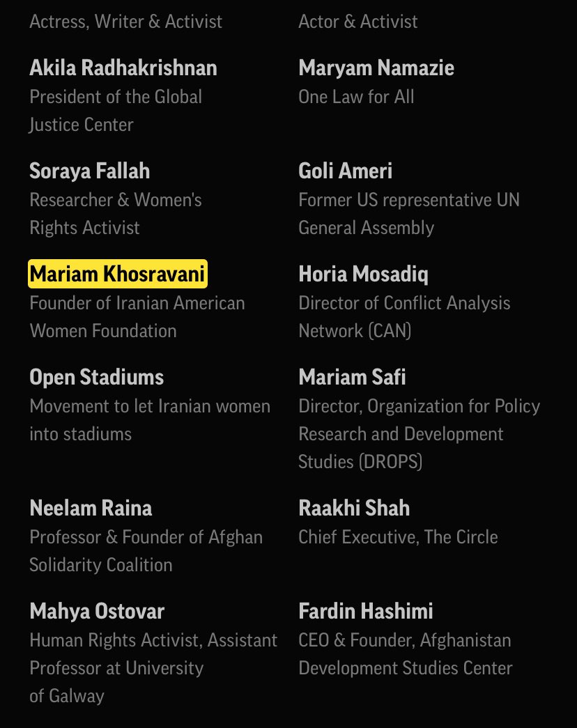Screen dimensions: 577x728
Task: Click 'Chief Executive, The Circle' description
Action: (x=398, y=537)
